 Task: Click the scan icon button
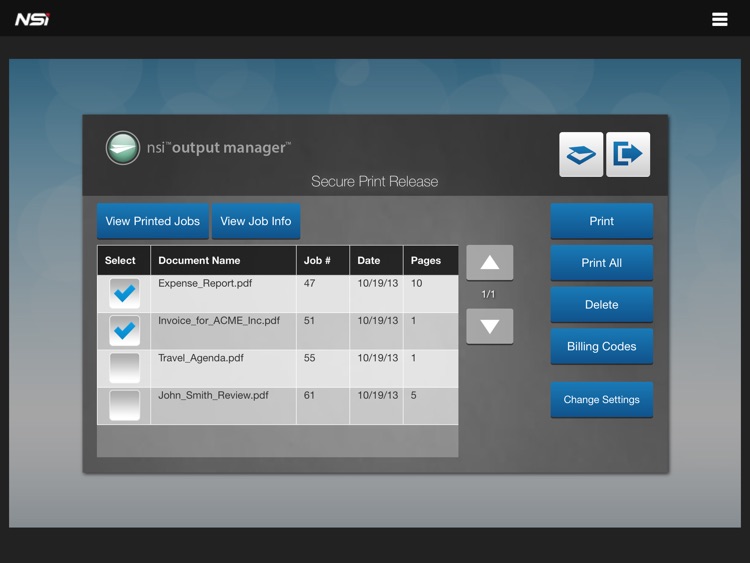[581, 155]
